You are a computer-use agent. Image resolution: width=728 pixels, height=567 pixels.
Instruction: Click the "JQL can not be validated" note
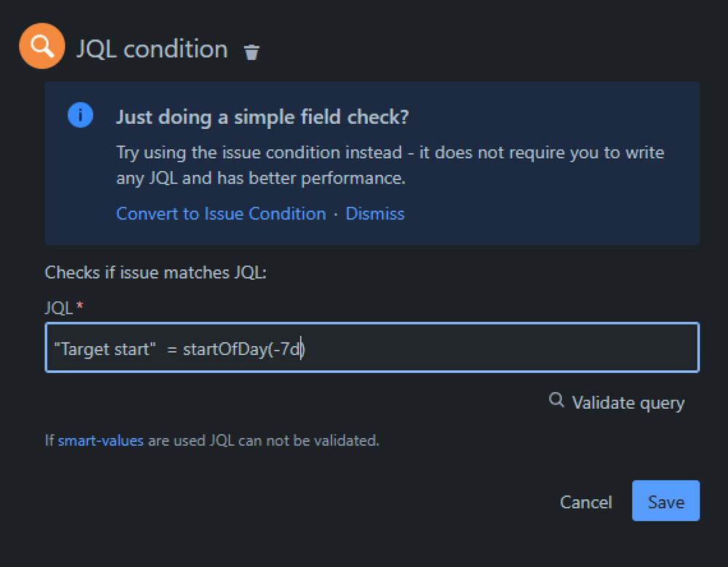[292, 440]
